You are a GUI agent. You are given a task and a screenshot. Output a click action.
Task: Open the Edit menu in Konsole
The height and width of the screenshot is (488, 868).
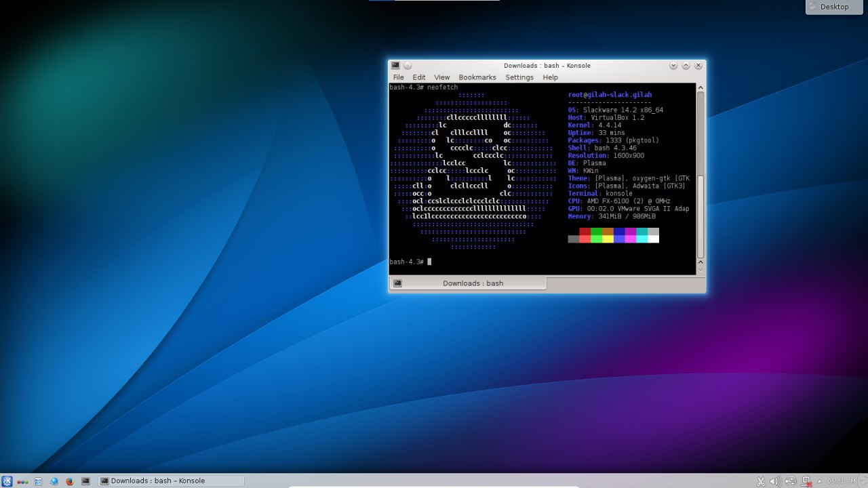419,77
